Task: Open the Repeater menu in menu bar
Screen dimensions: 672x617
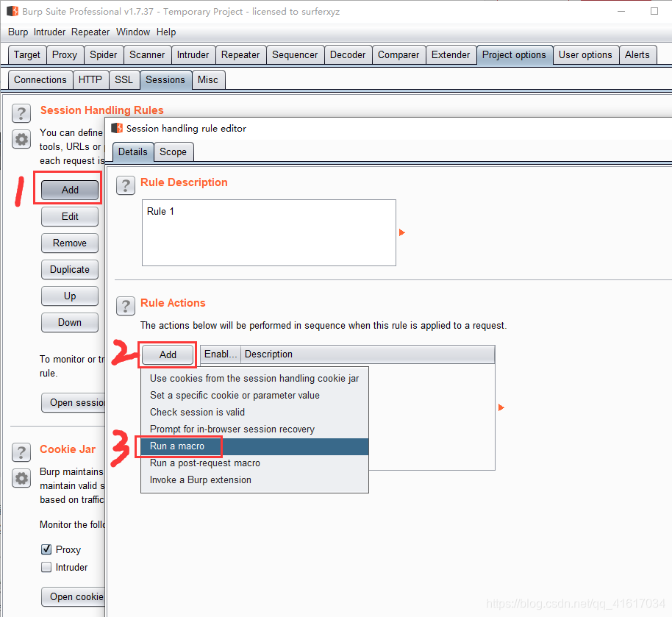Action: click(90, 32)
